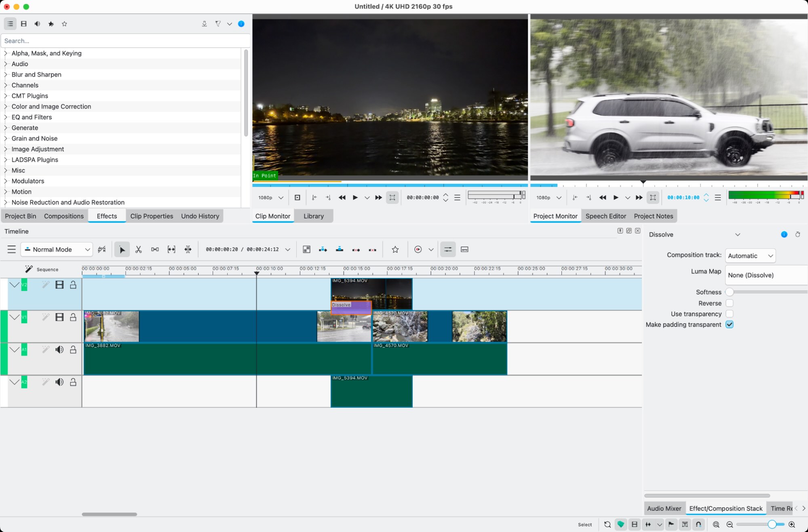The image size is (808, 532).
Task: Show audio effects only in the effects list
Action: tap(37, 24)
